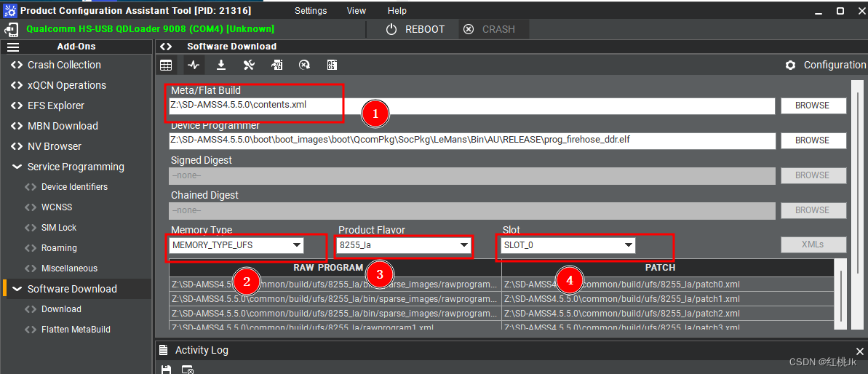Focus the Meta/Flat Build path field

coord(471,106)
